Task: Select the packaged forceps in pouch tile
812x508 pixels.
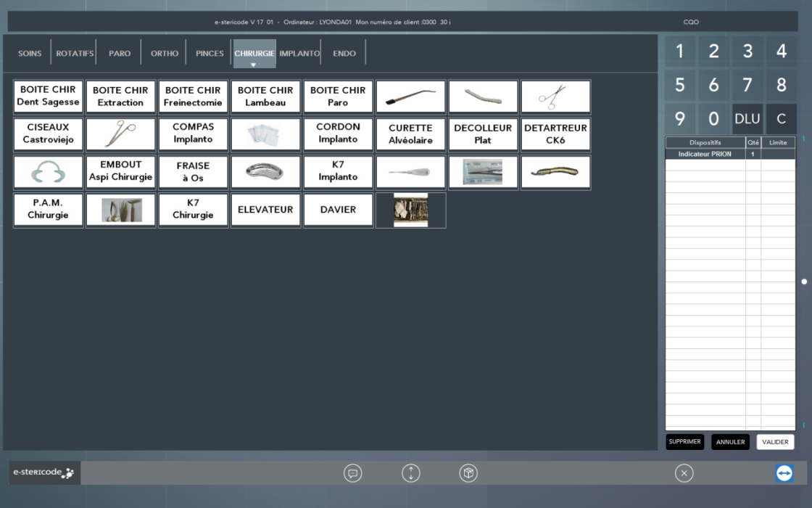Action: click(x=483, y=171)
